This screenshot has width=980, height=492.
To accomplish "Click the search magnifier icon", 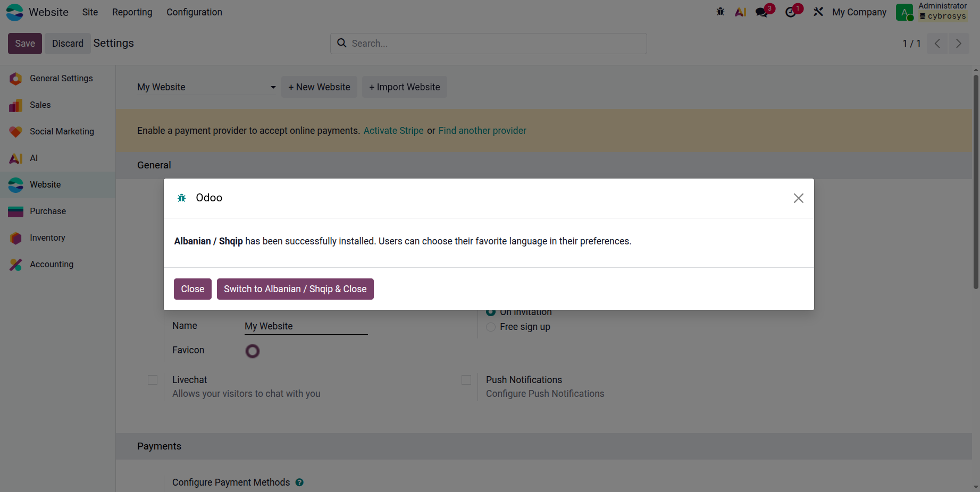I will pyautogui.click(x=342, y=43).
